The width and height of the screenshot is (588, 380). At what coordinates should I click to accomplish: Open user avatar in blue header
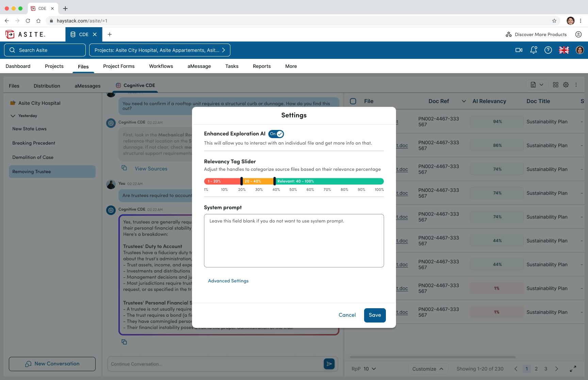(580, 50)
